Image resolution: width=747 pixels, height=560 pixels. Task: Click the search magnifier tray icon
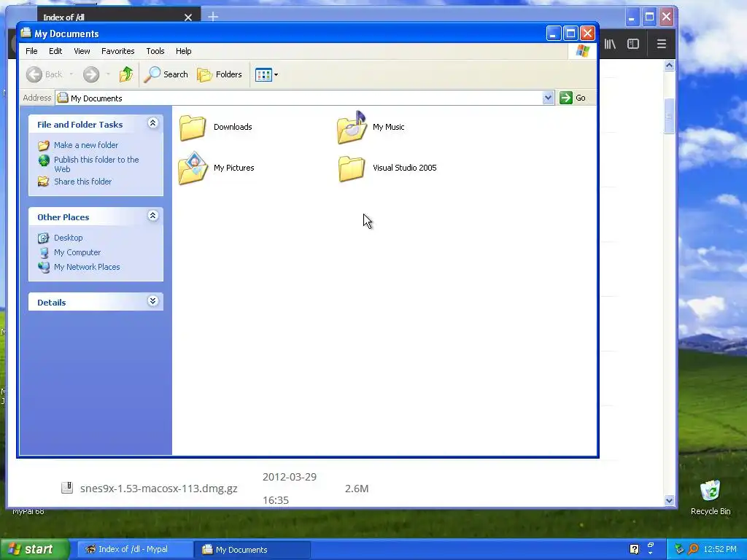click(x=693, y=549)
